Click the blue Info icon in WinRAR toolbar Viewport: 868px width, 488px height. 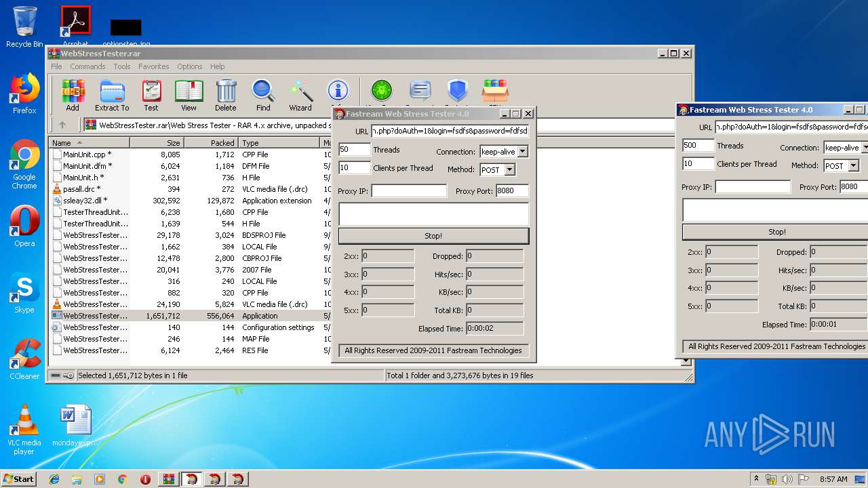click(338, 90)
